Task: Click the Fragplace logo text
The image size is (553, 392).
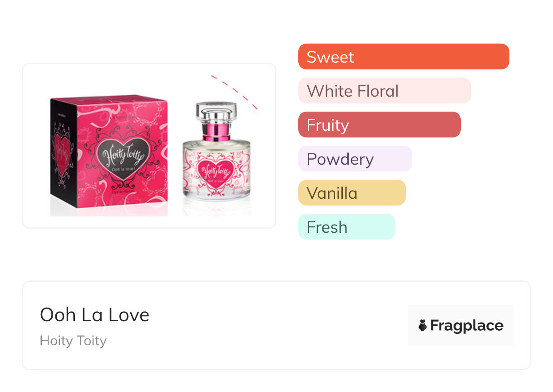Action: pyautogui.click(x=467, y=326)
